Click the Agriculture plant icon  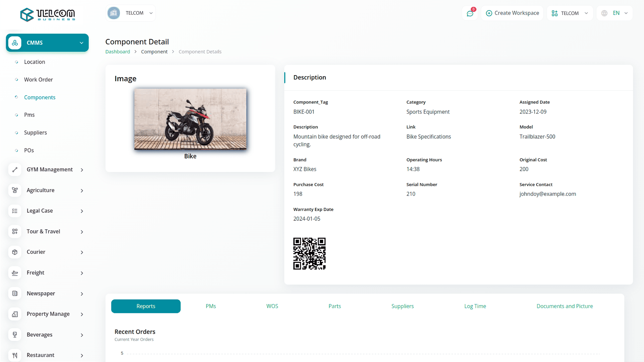click(x=15, y=190)
